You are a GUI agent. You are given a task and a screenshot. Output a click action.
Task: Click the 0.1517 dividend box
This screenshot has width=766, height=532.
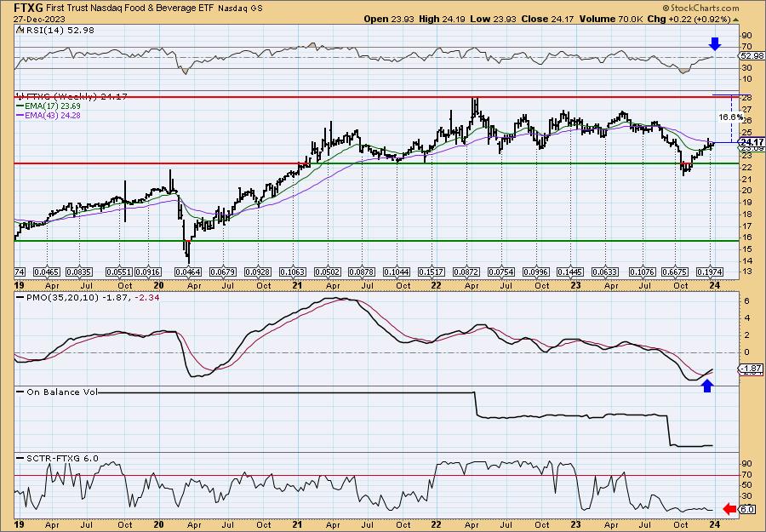(x=432, y=272)
